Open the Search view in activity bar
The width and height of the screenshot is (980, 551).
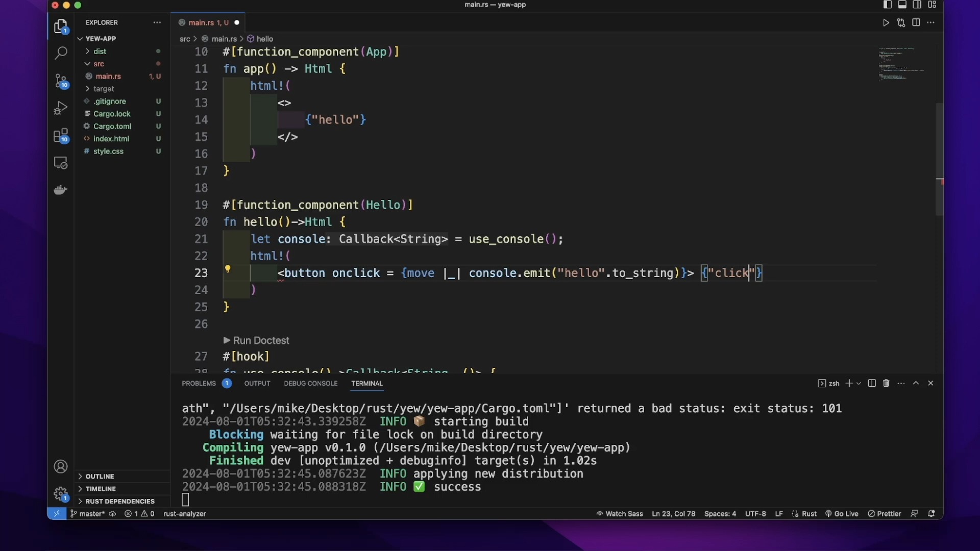click(61, 53)
